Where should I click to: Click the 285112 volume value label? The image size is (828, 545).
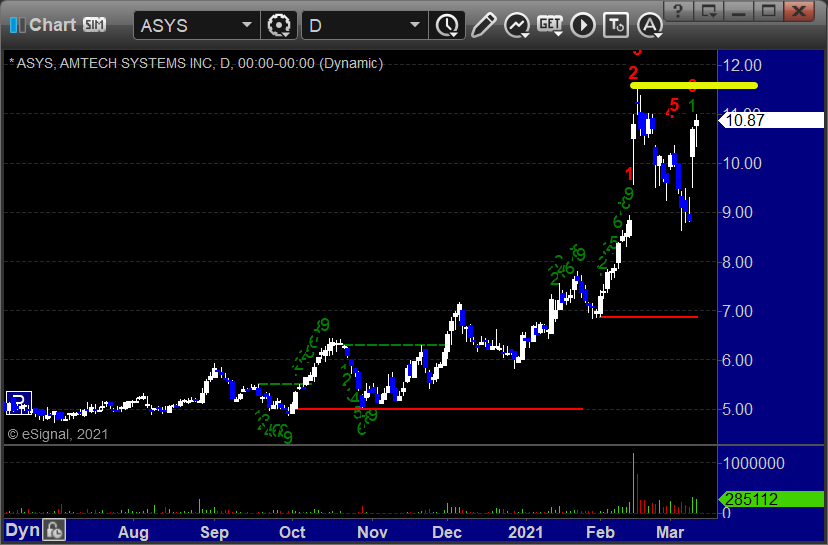coord(771,499)
